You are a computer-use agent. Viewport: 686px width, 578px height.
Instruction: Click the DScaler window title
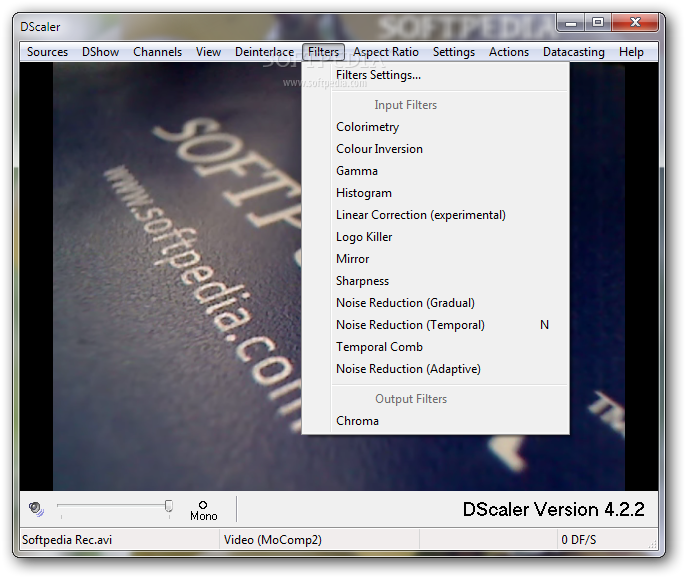[40, 27]
